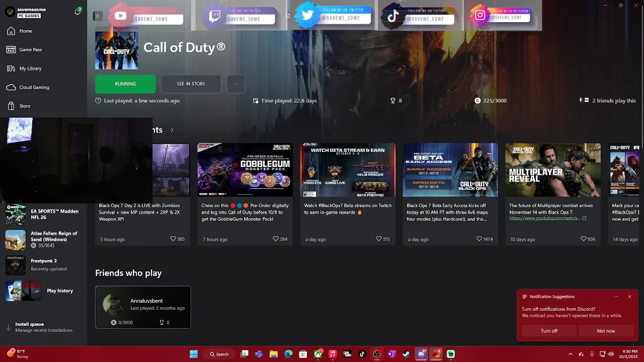
Task: Open Microsoft Store from taskbar
Action: click(x=303, y=354)
